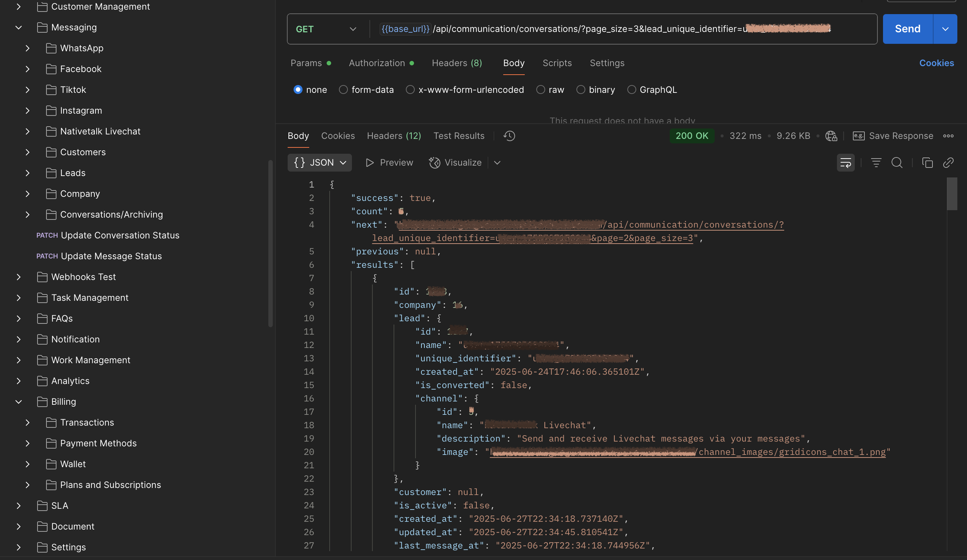
Task: Click the 200 OK status badge
Action: (x=692, y=136)
